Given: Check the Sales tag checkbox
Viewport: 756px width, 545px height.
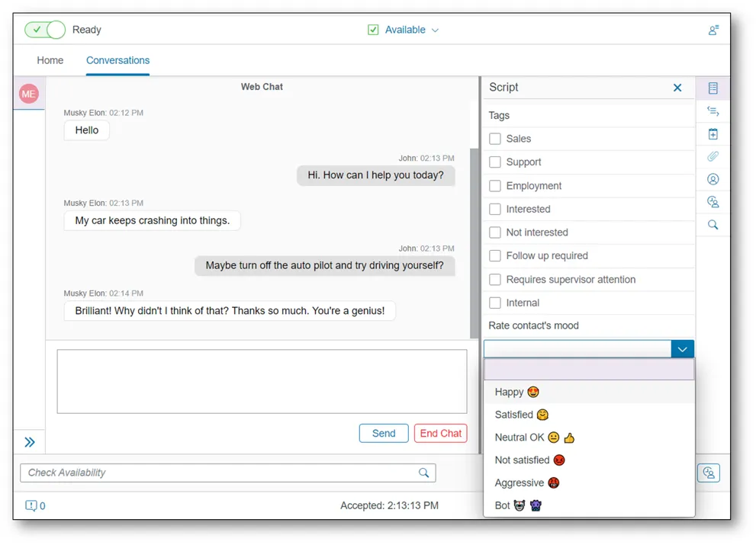Looking at the screenshot, I should tap(495, 139).
